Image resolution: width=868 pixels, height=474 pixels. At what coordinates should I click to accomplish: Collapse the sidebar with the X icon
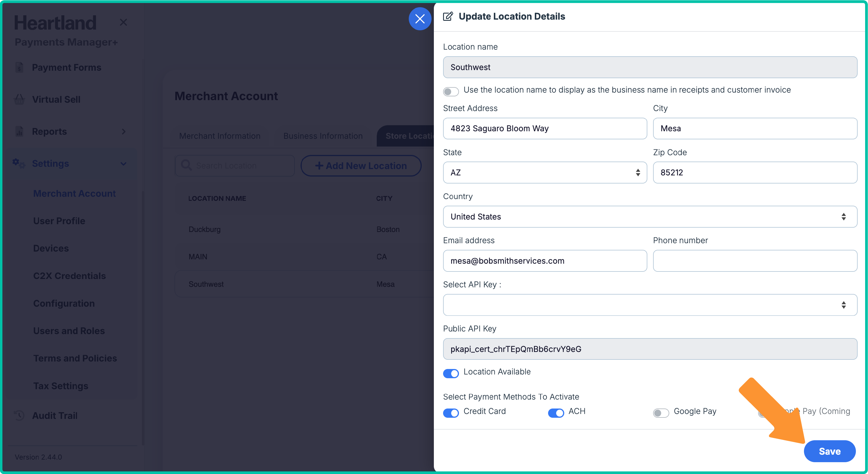[123, 22]
